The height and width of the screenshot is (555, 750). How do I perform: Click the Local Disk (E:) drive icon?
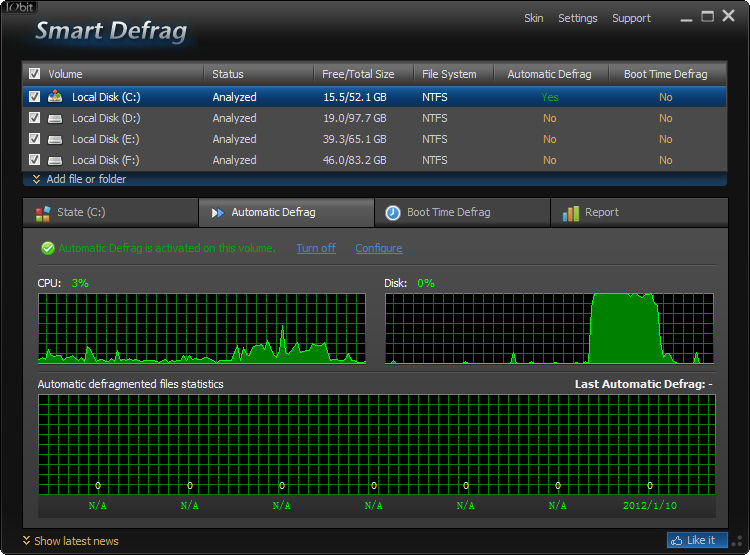coord(55,139)
